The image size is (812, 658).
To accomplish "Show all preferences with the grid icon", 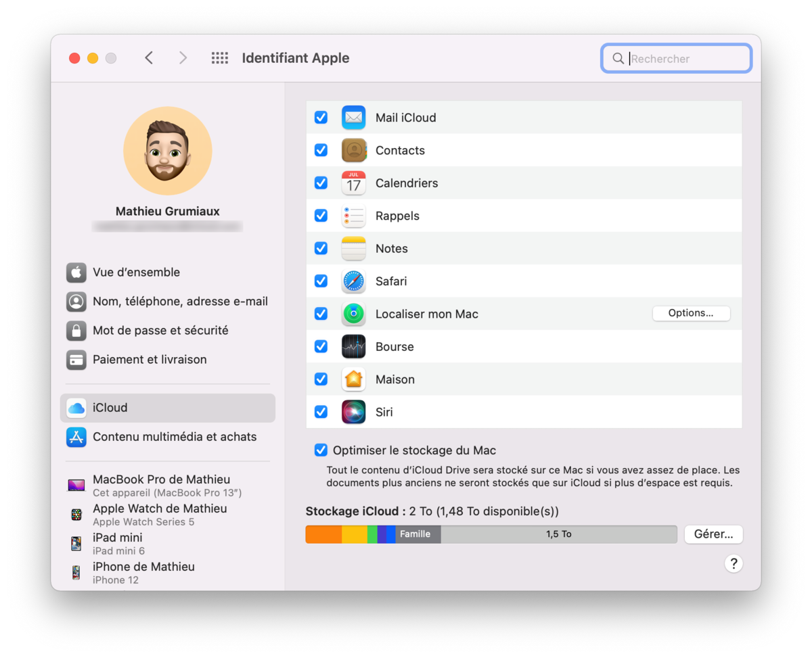I will point(220,58).
